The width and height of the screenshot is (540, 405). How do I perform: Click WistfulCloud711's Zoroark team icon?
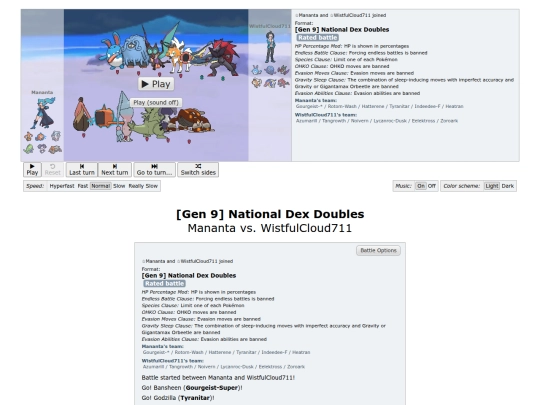coord(283,83)
